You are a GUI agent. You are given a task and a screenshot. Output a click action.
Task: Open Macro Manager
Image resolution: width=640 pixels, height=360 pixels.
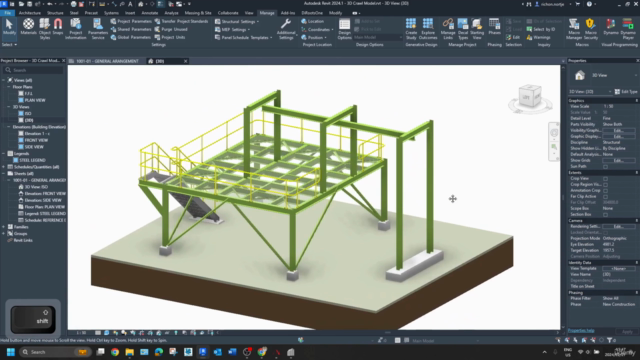pyautogui.click(x=574, y=29)
